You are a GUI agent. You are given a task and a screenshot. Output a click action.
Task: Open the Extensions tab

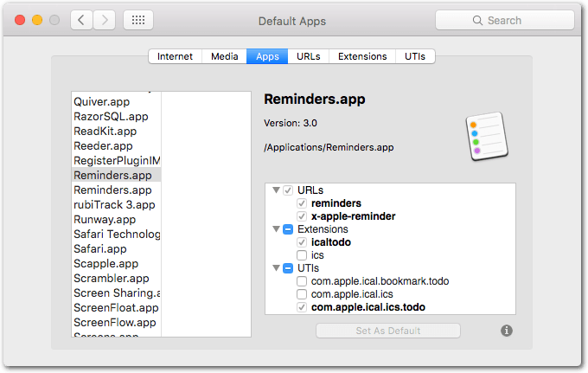tap(362, 56)
